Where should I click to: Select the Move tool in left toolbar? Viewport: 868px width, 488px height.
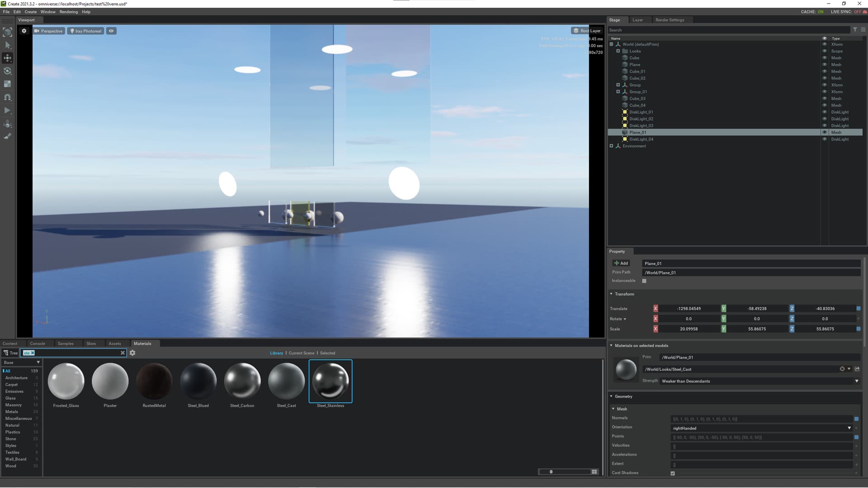coord(8,58)
